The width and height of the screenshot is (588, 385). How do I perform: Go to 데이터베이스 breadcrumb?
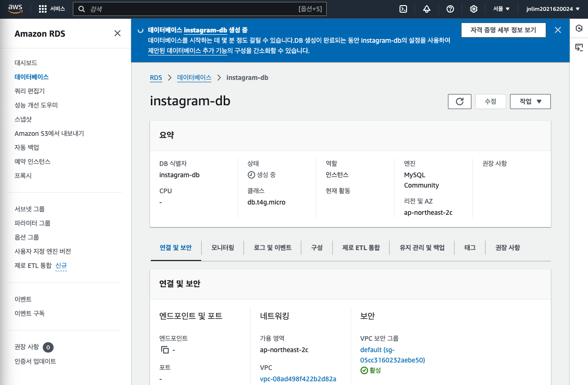coord(194,78)
